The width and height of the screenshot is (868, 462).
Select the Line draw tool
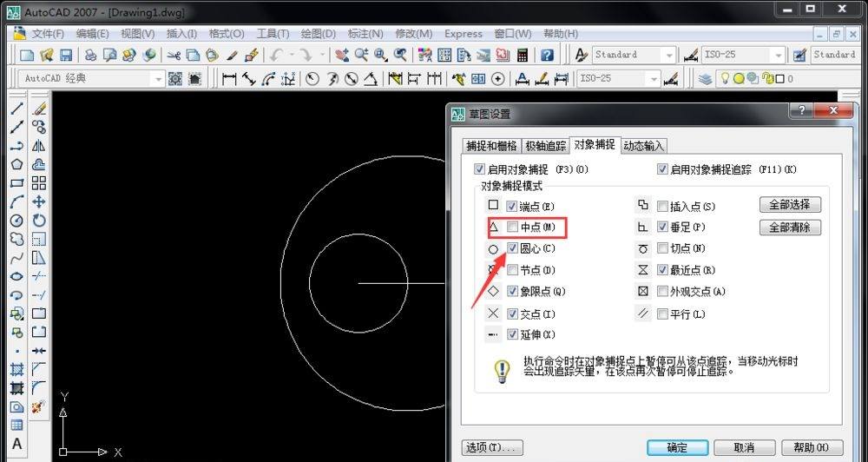pos(16,109)
